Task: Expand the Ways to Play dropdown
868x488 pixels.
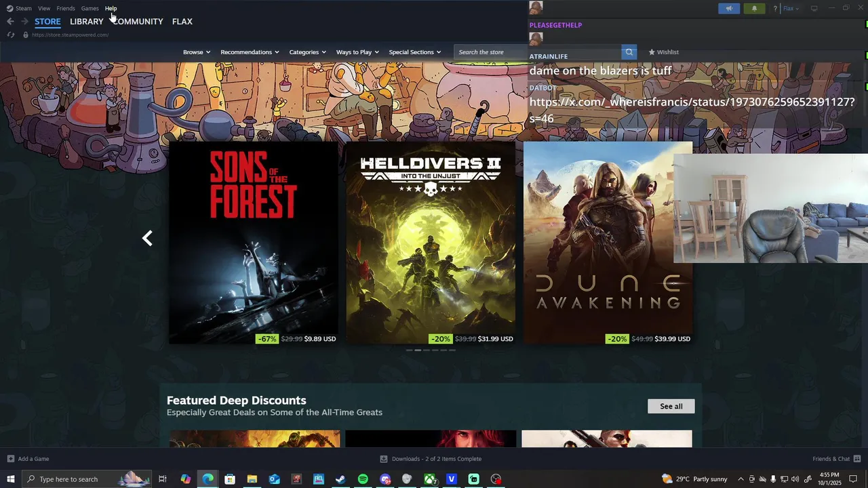Action: pos(357,52)
